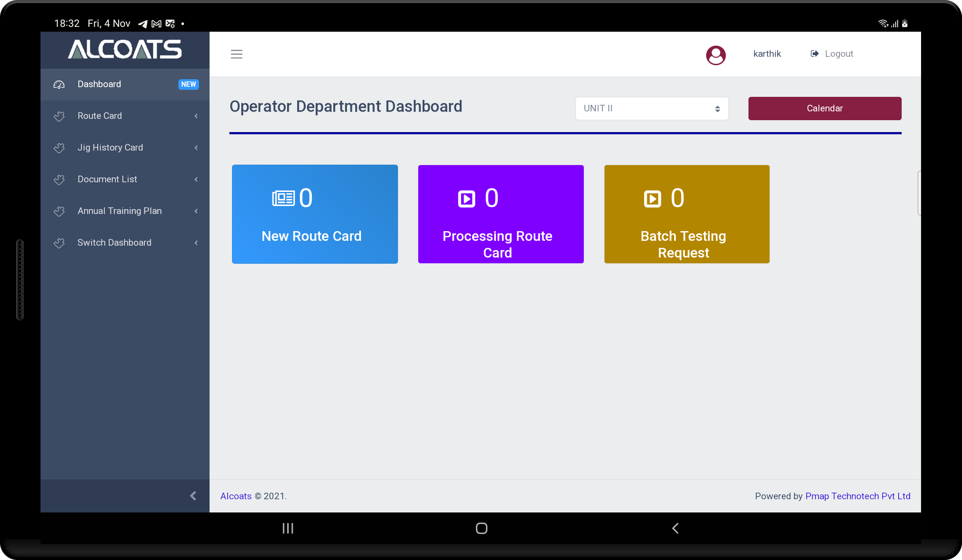Select Document List menu item
This screenshot has width=962, height=560.
pyautogui.click(x=125, y=180)
